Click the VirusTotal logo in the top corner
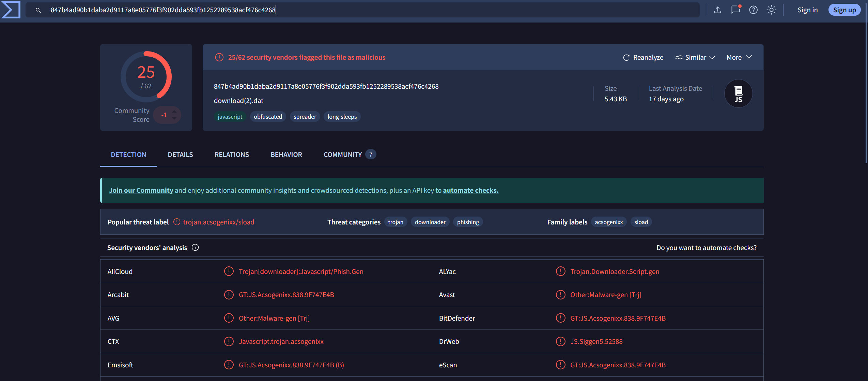868x381 pixels. [x=11, y=10]
